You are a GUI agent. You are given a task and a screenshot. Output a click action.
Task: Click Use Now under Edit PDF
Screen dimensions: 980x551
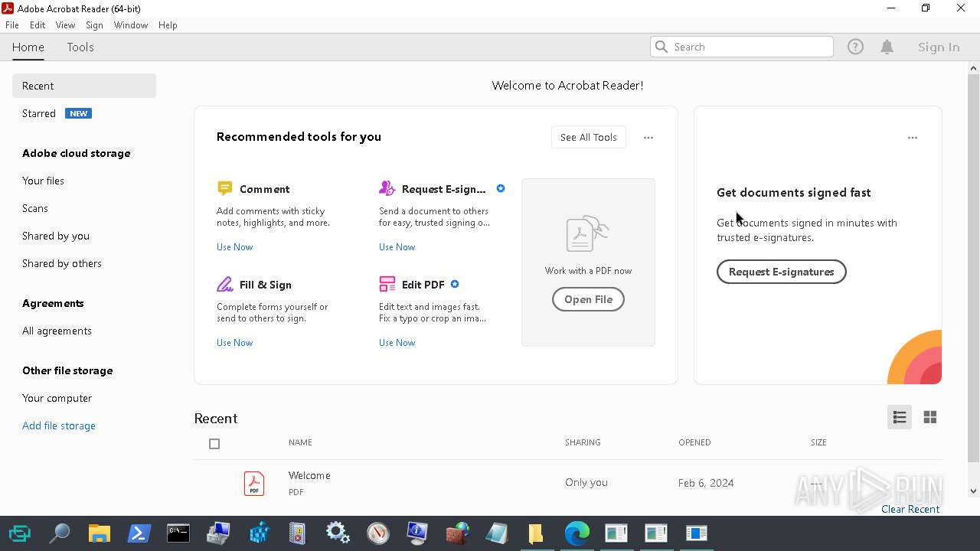397,343
